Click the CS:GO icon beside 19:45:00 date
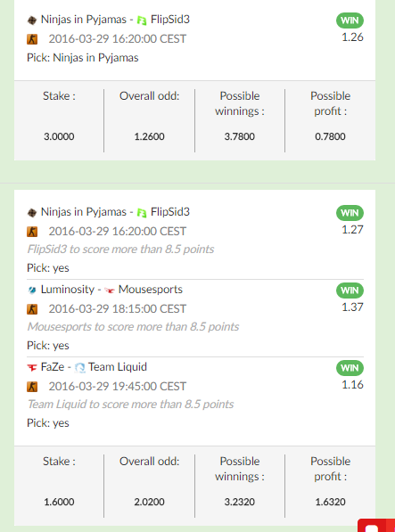 [x=32, y=387]
